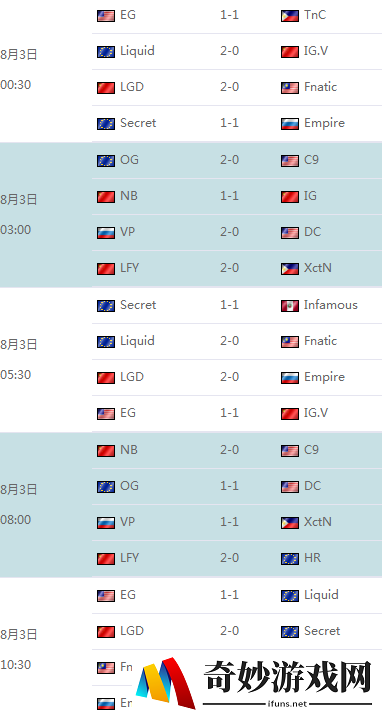
Task: Select the Liquid team at 05:30
Action: pyautogui.click(x=137, y=341)
